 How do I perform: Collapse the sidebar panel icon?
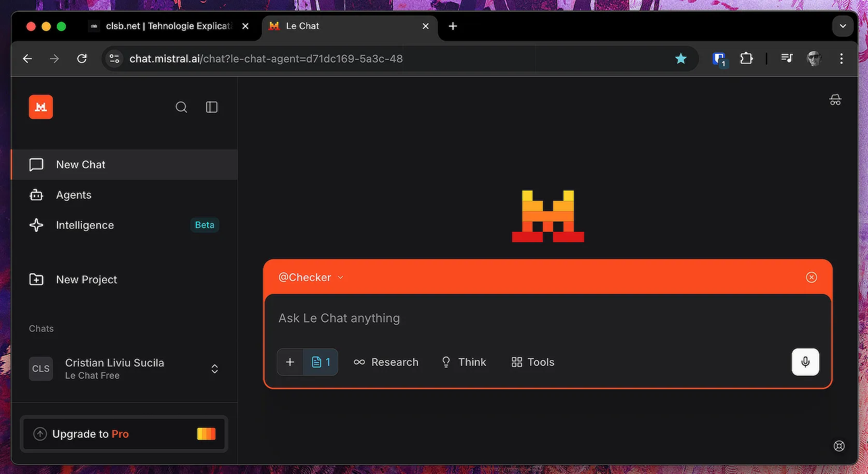212,107
